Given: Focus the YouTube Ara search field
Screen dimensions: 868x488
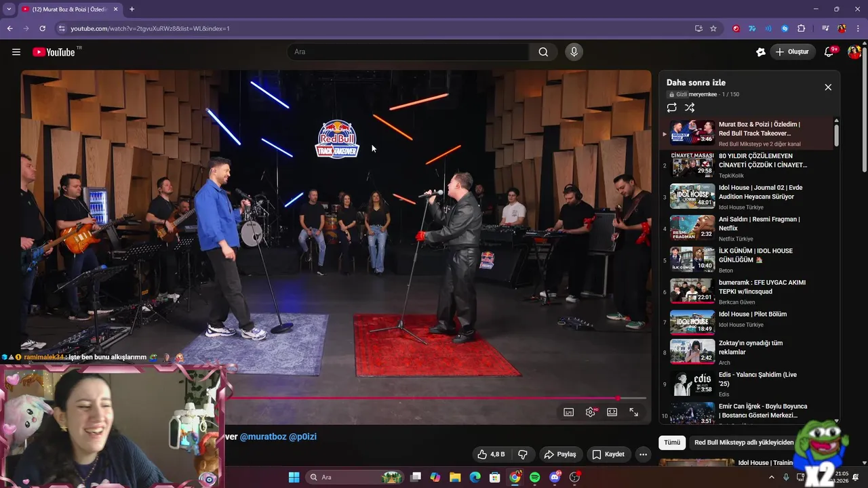Looking at the screenshot, I should 408,52.
